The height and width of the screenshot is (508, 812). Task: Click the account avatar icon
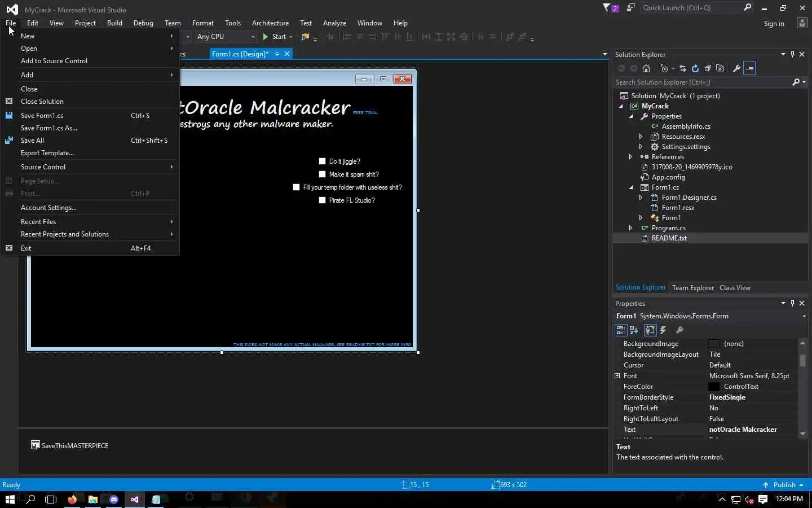click(802, 23)
